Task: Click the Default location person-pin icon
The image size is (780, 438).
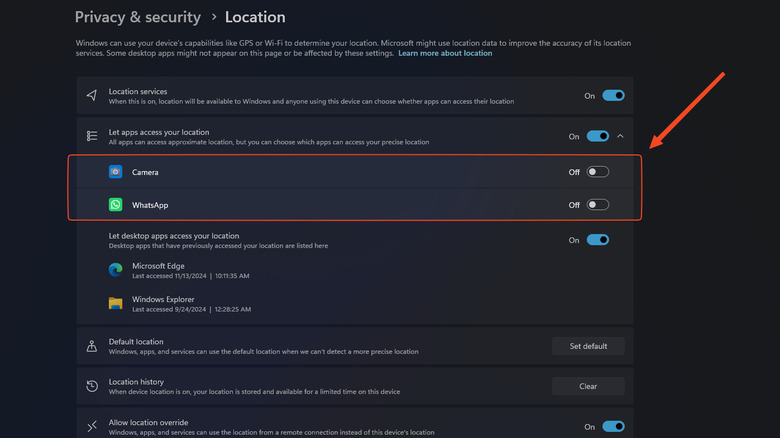Action: pyautogui.click(x=92, y=346)
